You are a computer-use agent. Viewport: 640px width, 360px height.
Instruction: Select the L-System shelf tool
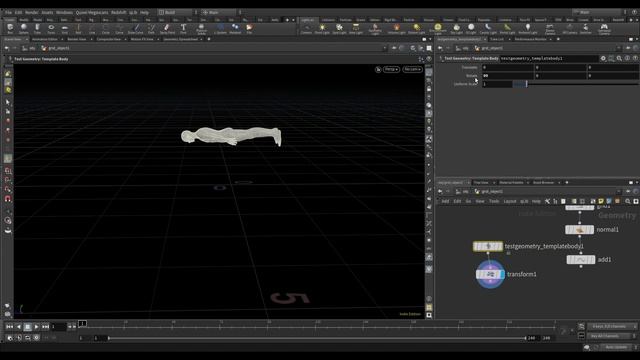coord(220,29)
